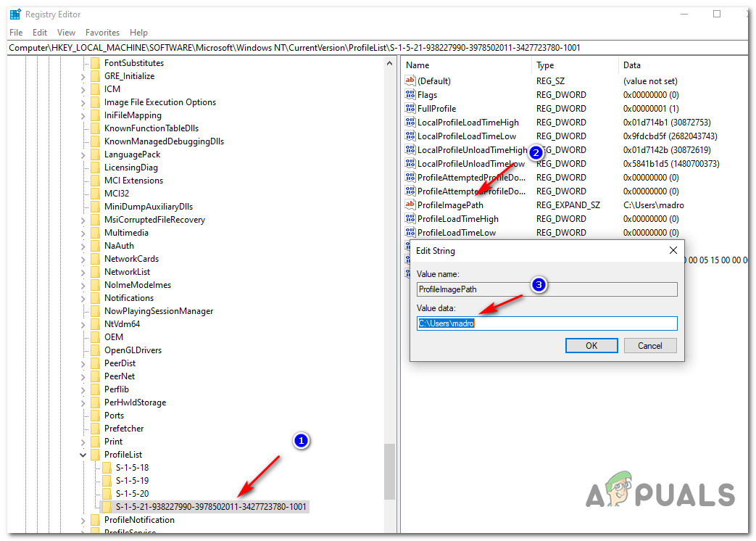Select the FontSubstitutes folder icon
The height and width of the screenshot is (541, 756).
[95, 63]
